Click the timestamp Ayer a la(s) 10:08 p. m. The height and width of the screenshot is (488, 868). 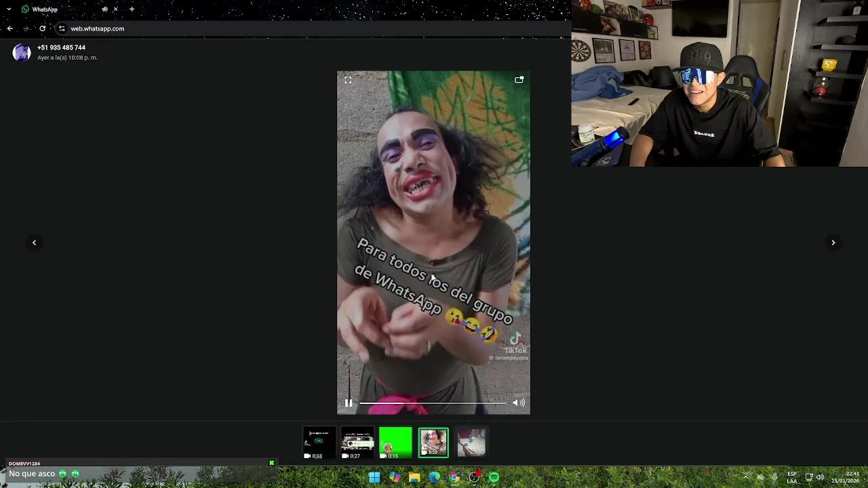click(x=67, y=58)
